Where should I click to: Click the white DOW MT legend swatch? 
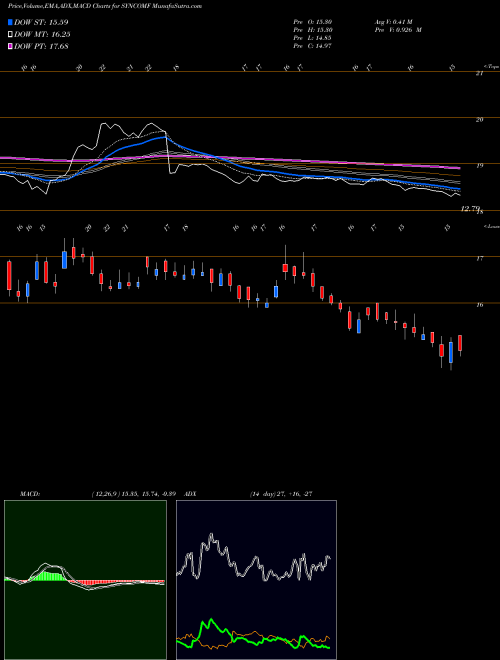pyautogui.click(x=10, y=35)
